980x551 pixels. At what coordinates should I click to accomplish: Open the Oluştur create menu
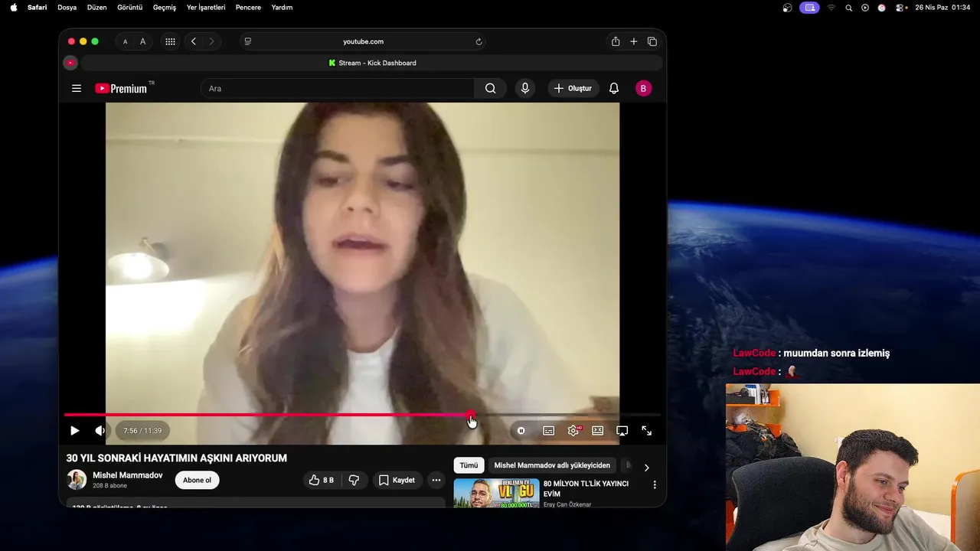pos(573,88)
